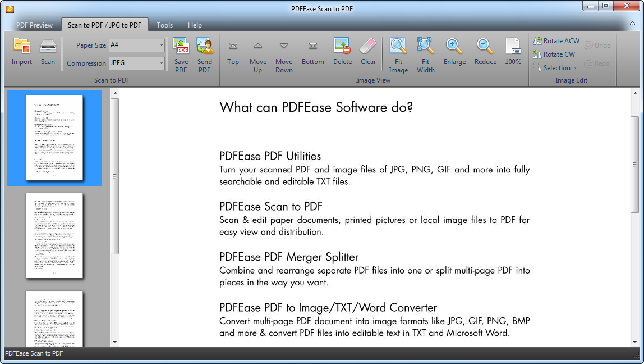Click the Move Up arrow icon
Screen dimensions: 644x364
click(x=258, y=46)
